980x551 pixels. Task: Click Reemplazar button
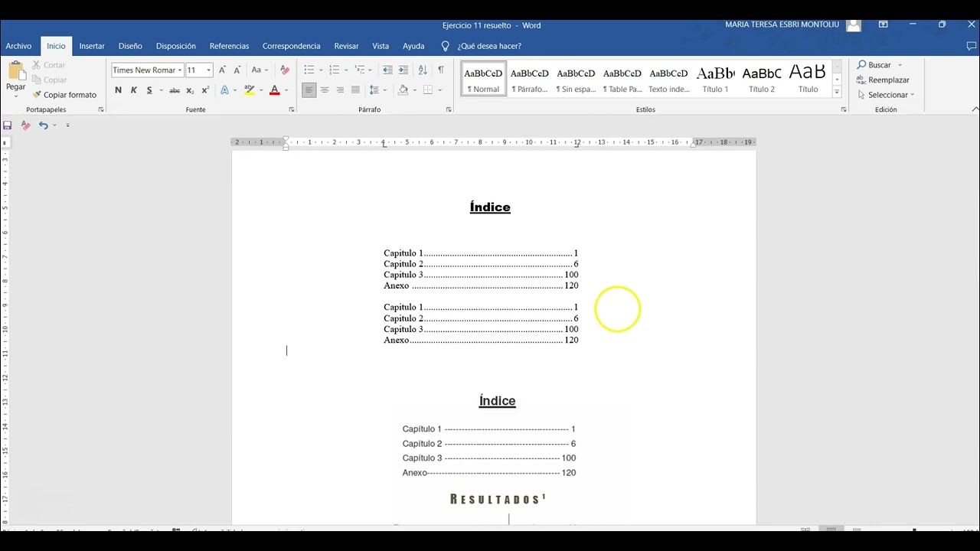tap(884, 80)
